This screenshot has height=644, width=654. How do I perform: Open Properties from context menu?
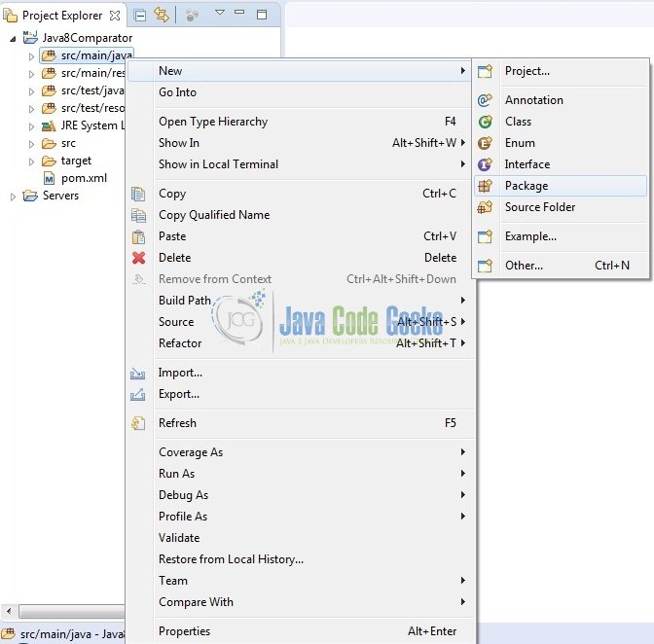[300, 631]
